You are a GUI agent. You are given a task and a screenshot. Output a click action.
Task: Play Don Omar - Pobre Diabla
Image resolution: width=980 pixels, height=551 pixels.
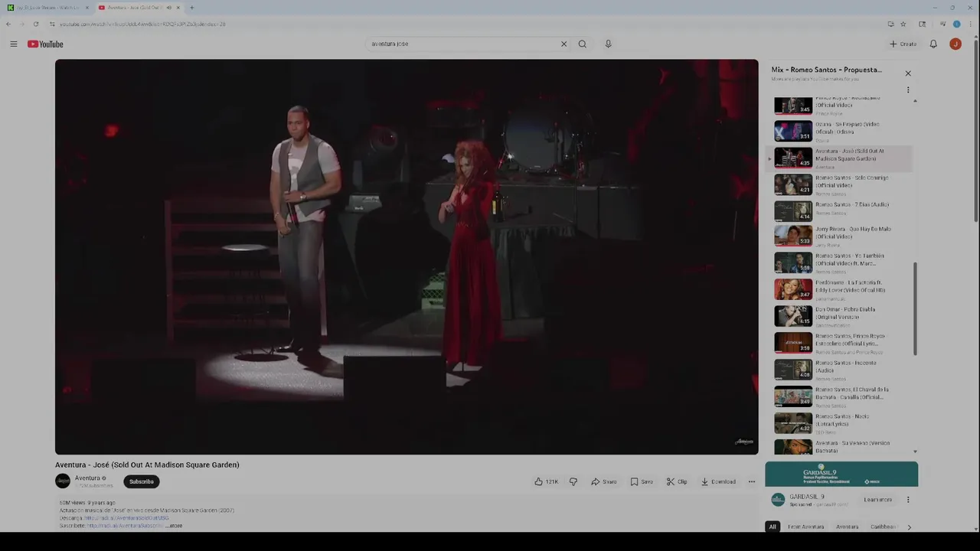point(841,316)
